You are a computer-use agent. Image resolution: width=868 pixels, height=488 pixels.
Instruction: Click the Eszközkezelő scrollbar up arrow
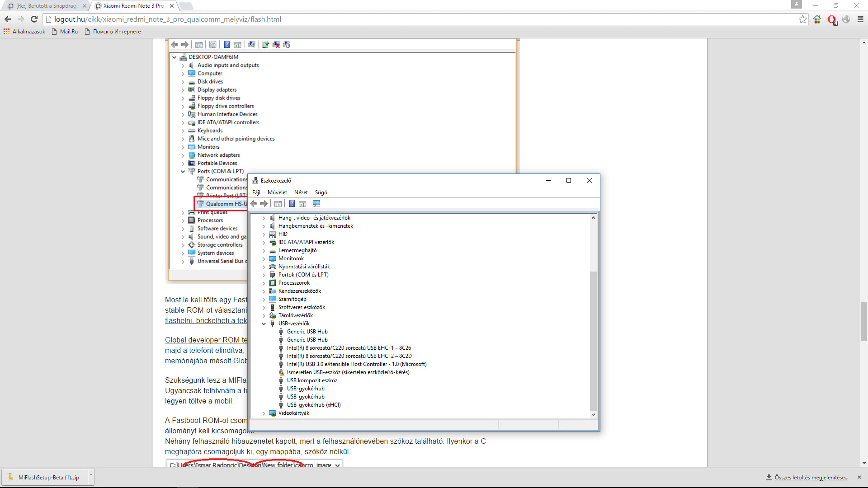point(593,218)
